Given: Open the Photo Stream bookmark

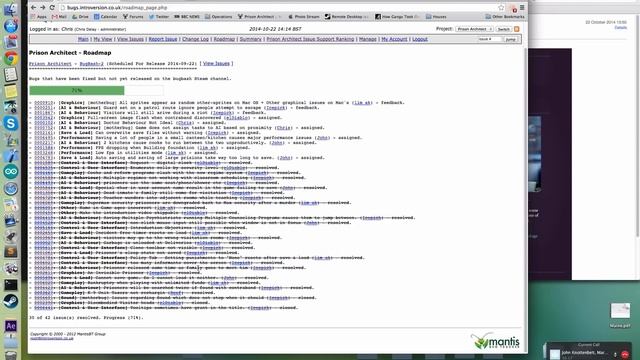Looking at the screenshot, I should (x=304, y=17).
